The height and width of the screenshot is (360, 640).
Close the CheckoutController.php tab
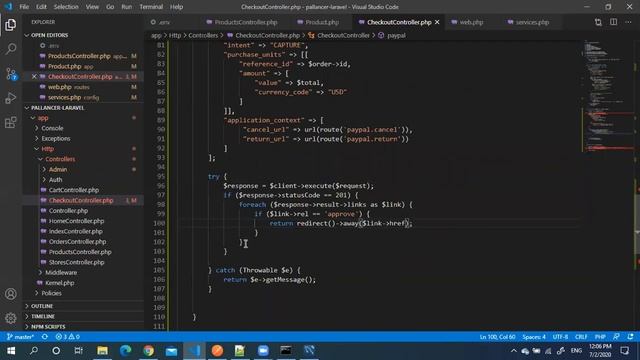pyautogui.click(x=437, y=22)
